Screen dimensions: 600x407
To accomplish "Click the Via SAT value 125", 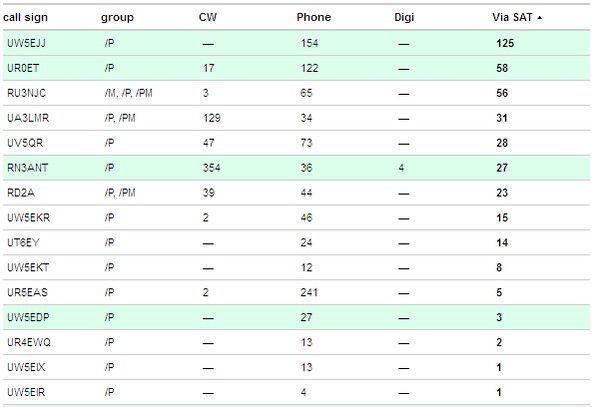I will (505, 43).
